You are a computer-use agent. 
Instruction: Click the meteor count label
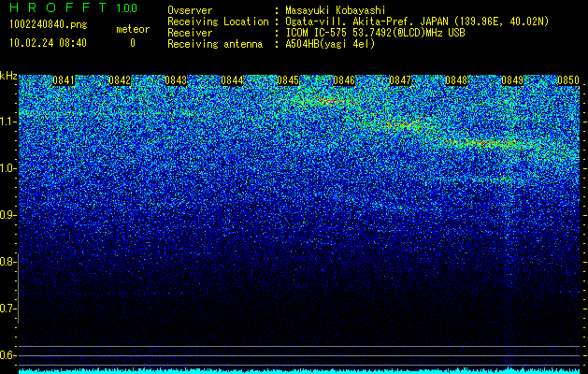click(x=133, y=29)
